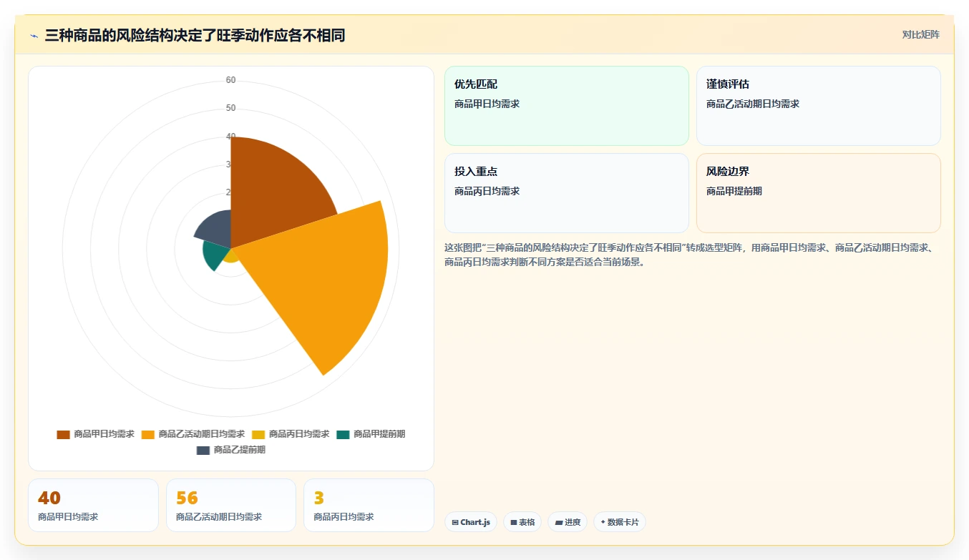Click 商品丙日均需求 text in 投入重点 card

[487, 191]
